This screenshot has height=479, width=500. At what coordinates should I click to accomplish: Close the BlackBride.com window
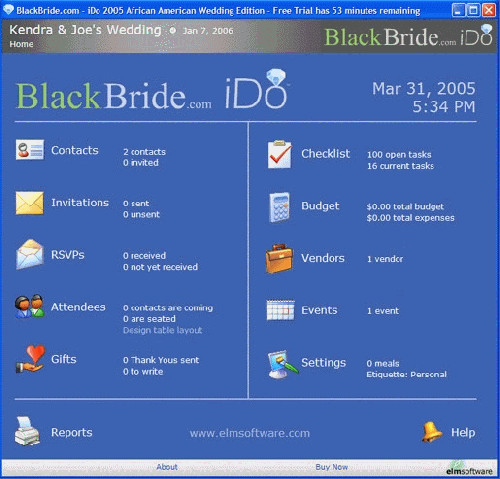pyautogui.click(x=489, y=10)
